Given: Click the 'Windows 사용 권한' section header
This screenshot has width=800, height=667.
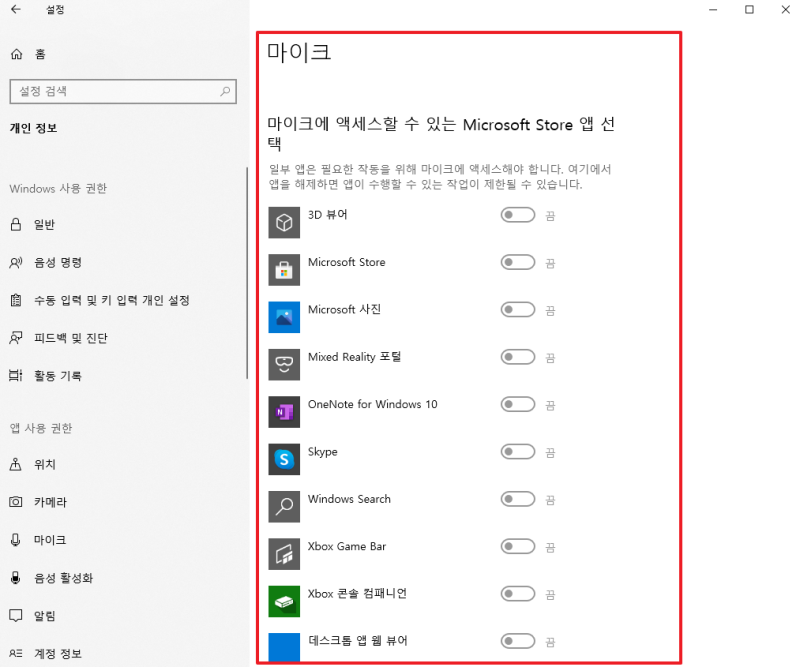Looking at the screenshot, I should click(x=58, y=189).
